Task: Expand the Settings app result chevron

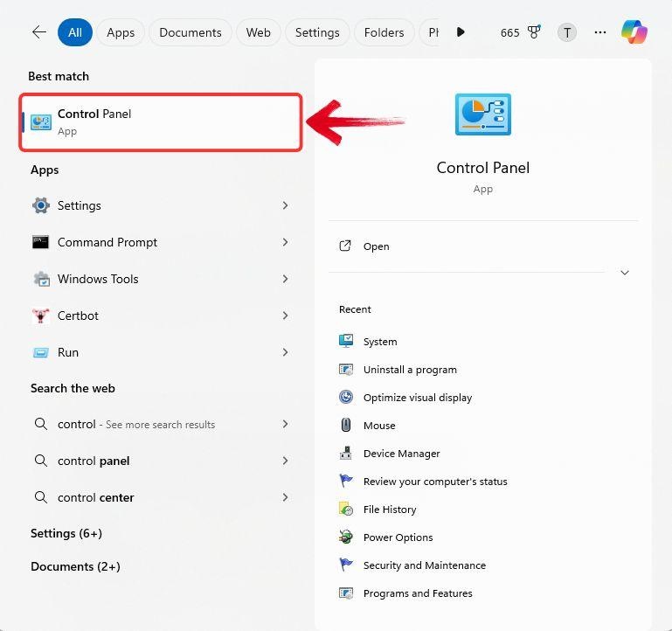Action: click(285, 205)
